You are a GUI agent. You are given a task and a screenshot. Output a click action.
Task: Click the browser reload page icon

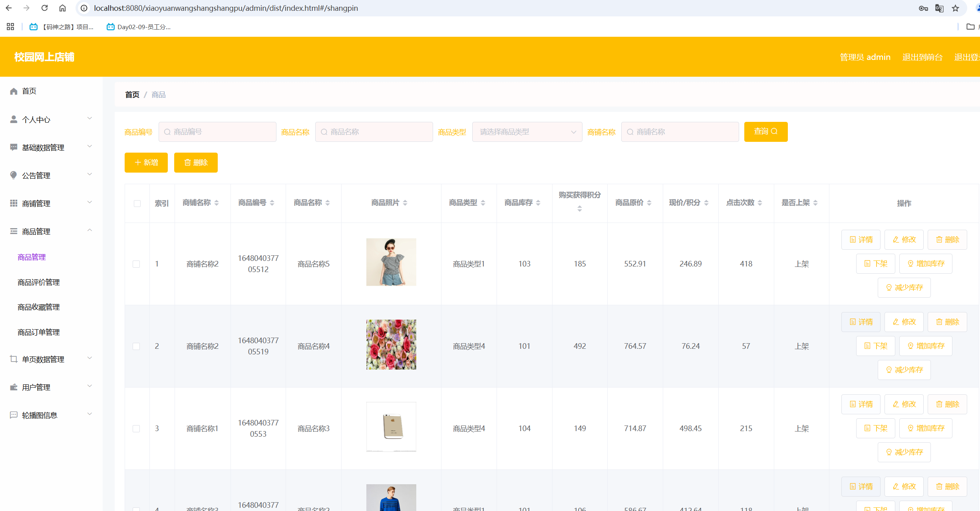[x=45, y=8]
